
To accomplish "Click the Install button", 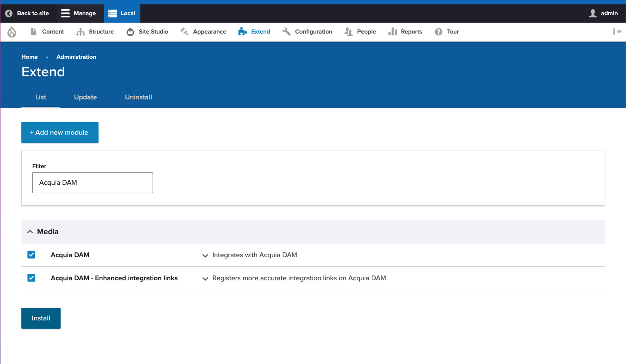I will 41,318.
